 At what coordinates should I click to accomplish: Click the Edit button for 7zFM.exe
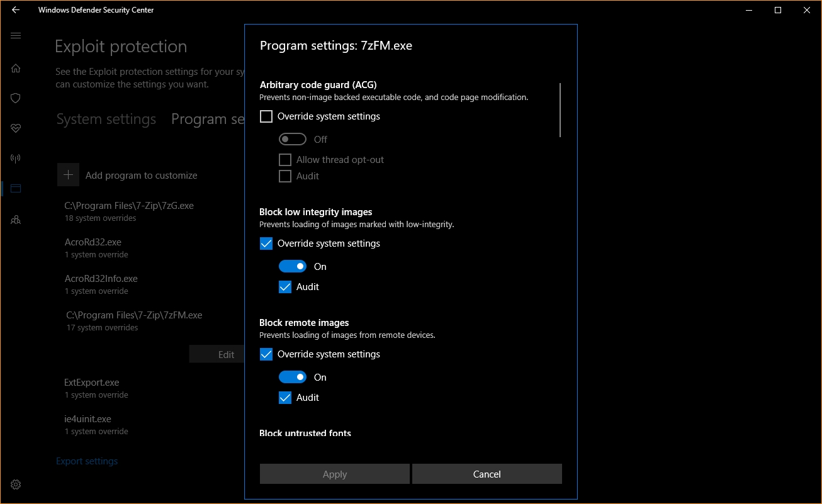click(x=217, y=354)
